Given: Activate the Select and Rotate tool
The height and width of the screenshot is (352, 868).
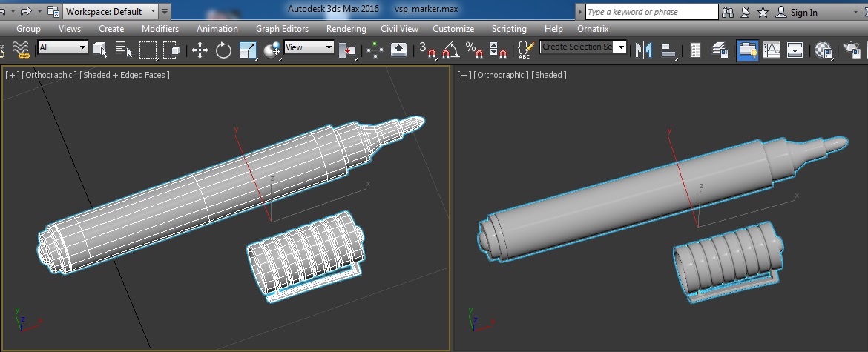Looking at the screenshot, I should (223, 50).
